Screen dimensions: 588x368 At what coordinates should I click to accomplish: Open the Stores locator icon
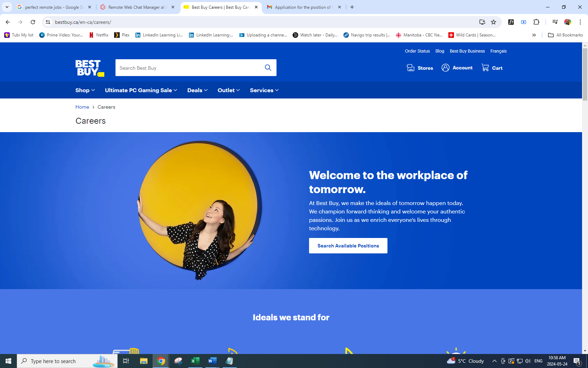pyautogui.click(x=411, y=68)
